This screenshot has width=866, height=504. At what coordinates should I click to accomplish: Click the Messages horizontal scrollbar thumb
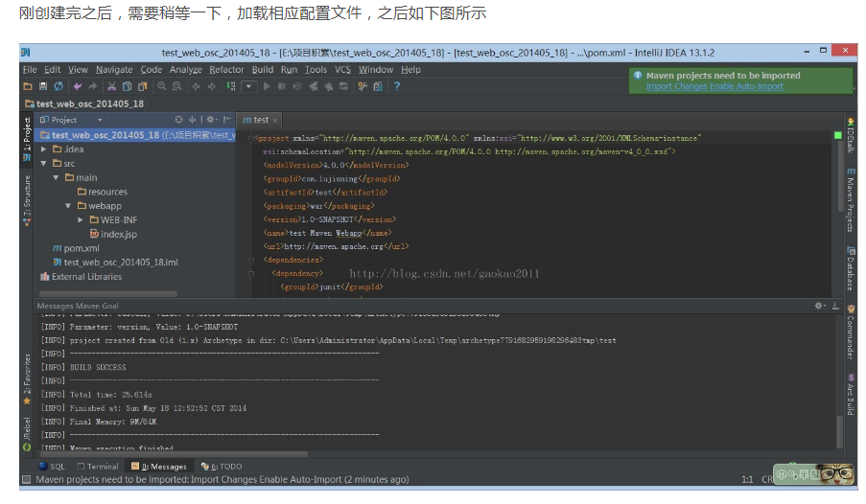(x=173, y=455)
